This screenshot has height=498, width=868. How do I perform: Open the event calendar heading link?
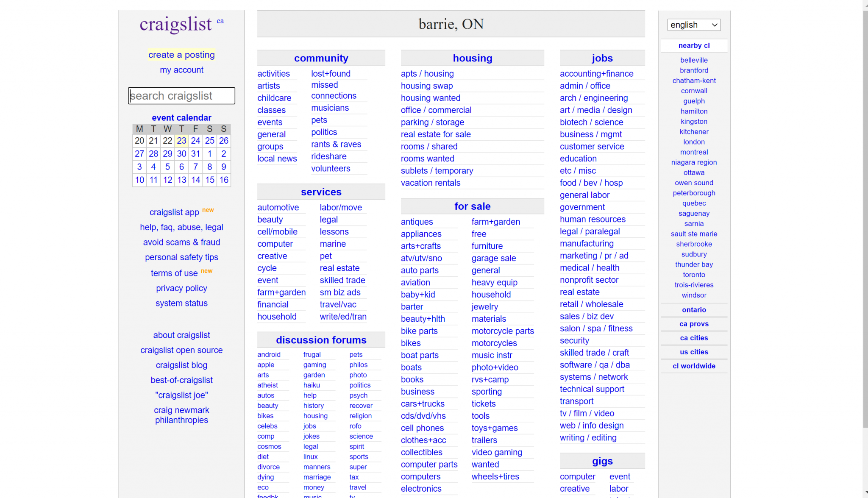(181, 118)
